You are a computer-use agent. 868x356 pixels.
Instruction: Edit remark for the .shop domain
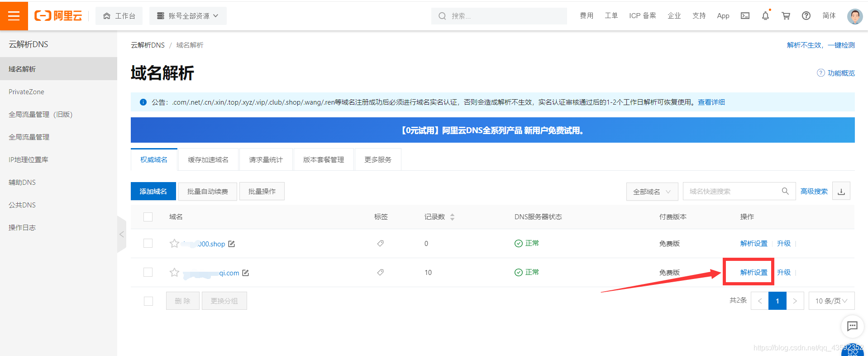click(x=232, y=244)
